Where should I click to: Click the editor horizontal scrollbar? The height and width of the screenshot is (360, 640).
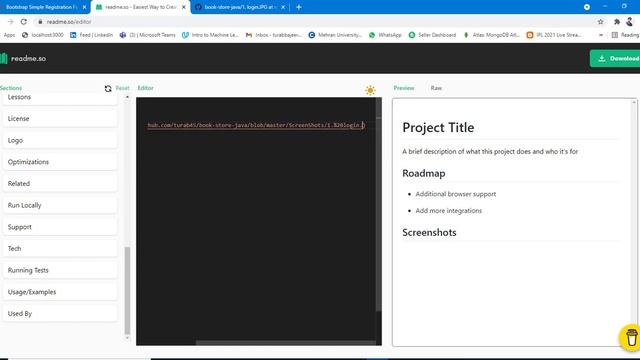pyautogui.click(x=286, y=343)
